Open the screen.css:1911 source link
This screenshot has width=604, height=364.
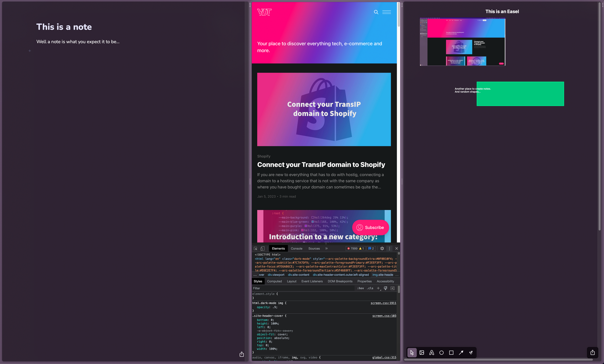coord(384,303)
